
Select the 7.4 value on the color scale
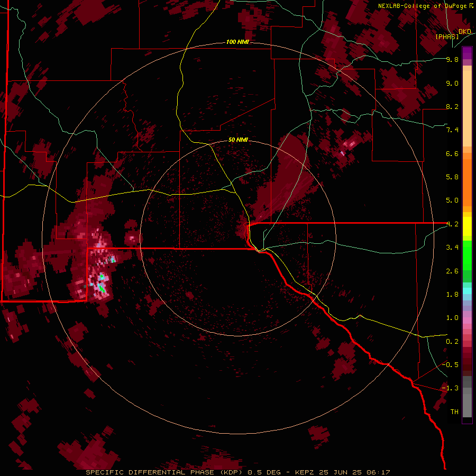click(x=452, y=130)
